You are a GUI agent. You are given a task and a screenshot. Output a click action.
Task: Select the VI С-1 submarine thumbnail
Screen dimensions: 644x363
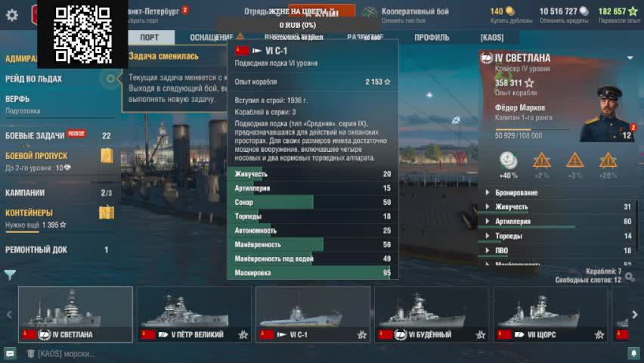[x=313, y=315]
